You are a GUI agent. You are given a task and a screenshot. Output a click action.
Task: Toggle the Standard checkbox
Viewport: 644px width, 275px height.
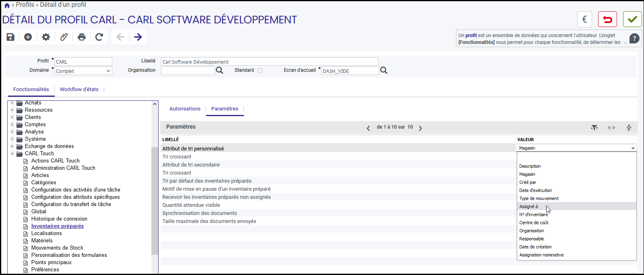(x=260, y=71)
